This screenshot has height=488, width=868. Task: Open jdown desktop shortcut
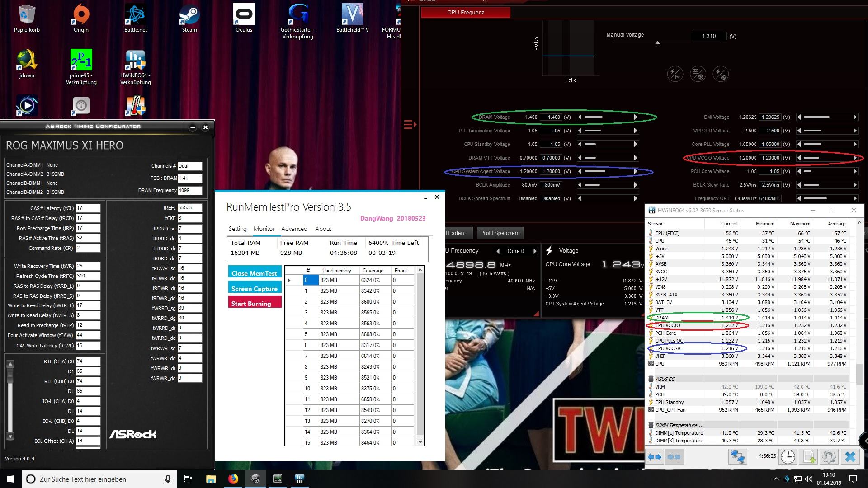point(27,64)
